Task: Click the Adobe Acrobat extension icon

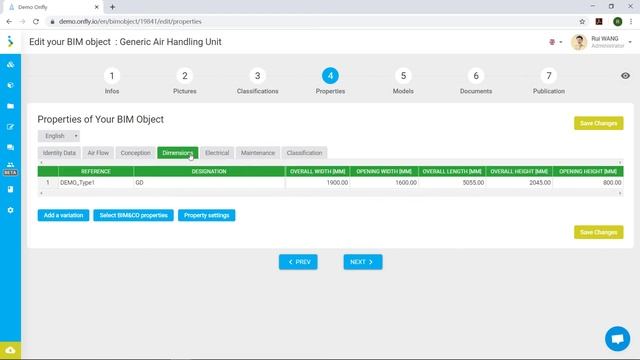Action: coord(599,22)
